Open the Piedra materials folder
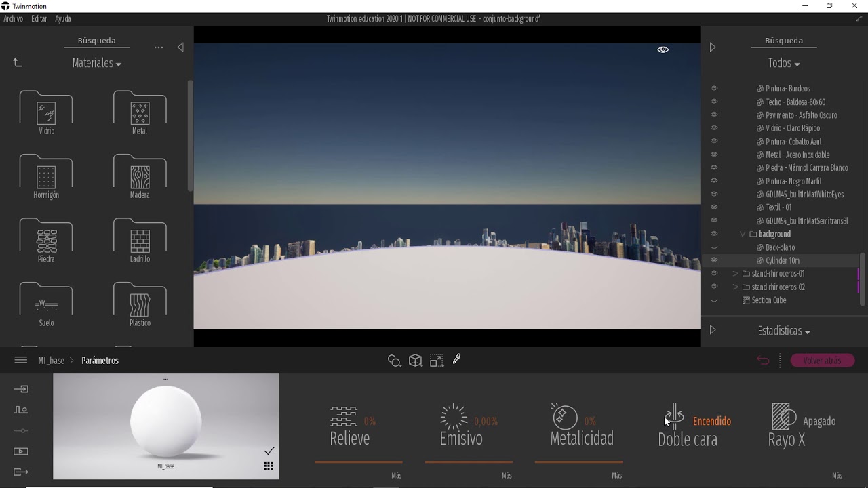Image resolution: width=868 pixels, height=488 pixels. coord(46,240)
